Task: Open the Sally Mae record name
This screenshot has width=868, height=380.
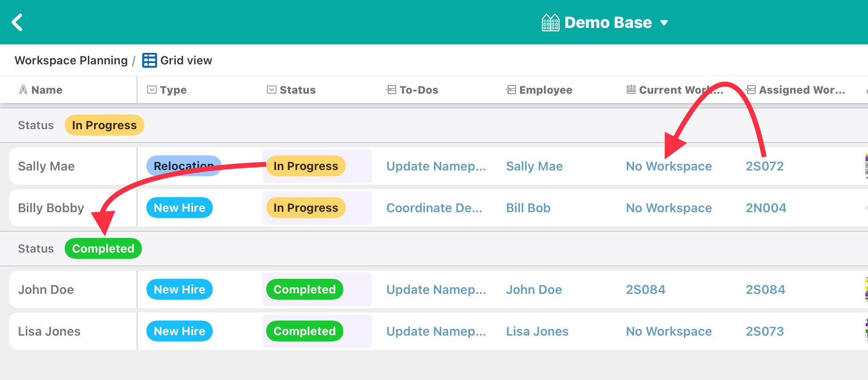Action: coord(46,166)
